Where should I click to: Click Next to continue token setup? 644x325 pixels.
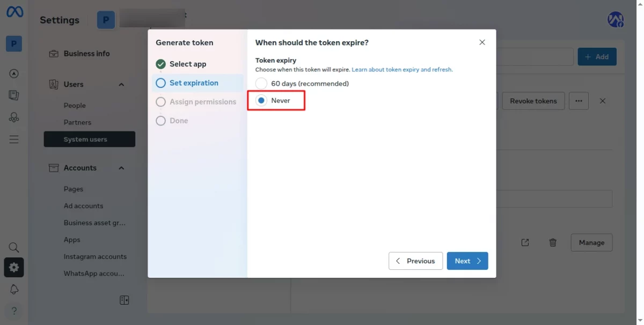coord(467,261)
